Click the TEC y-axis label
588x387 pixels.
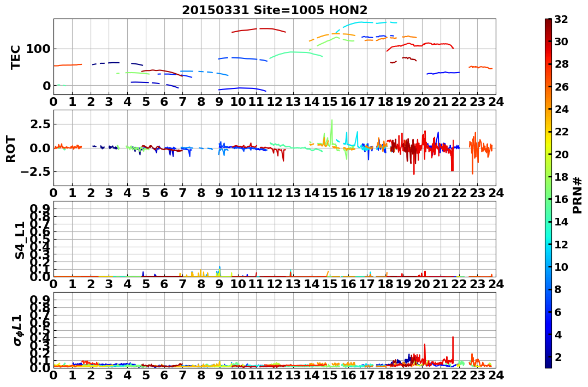tap(15, 57)
